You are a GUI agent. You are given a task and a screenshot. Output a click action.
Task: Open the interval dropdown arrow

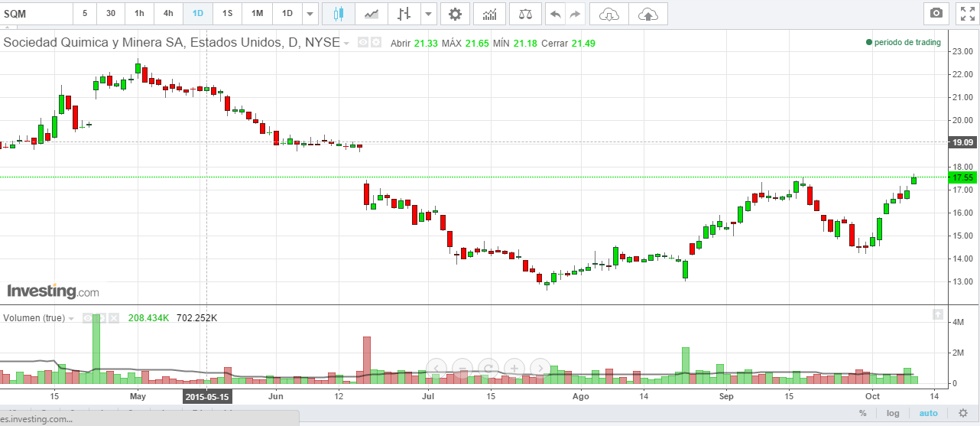(x=310, y=14)
